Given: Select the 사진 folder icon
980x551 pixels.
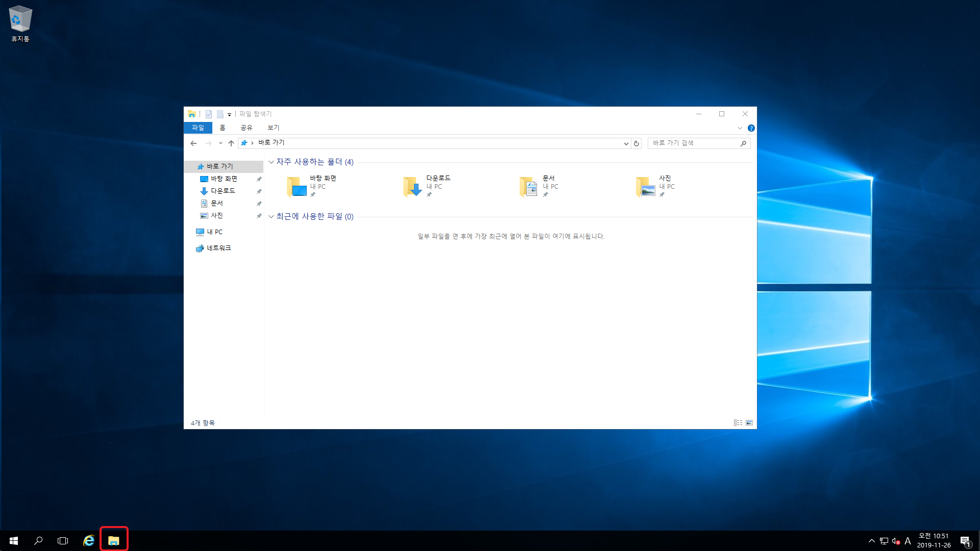Looking at the screenshot, I should tap(646, 187).
